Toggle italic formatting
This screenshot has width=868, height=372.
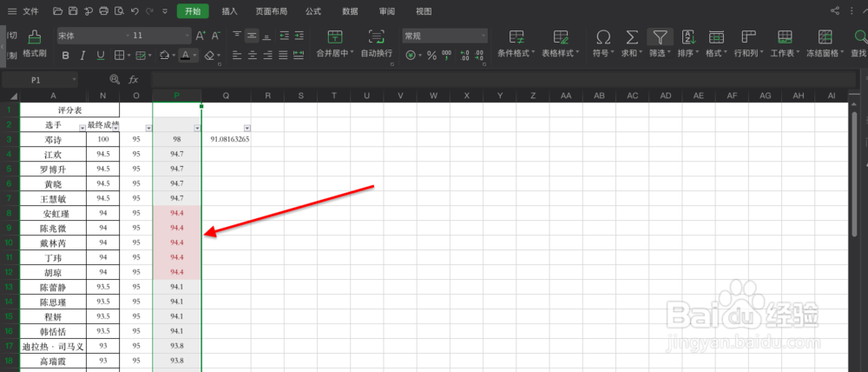click(x=83, y=56)
